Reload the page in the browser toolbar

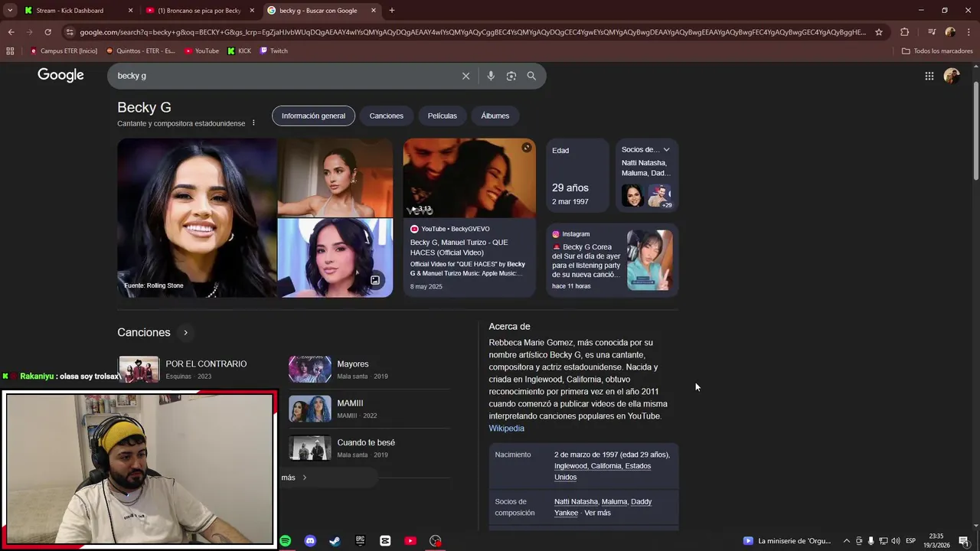(47, 32)
